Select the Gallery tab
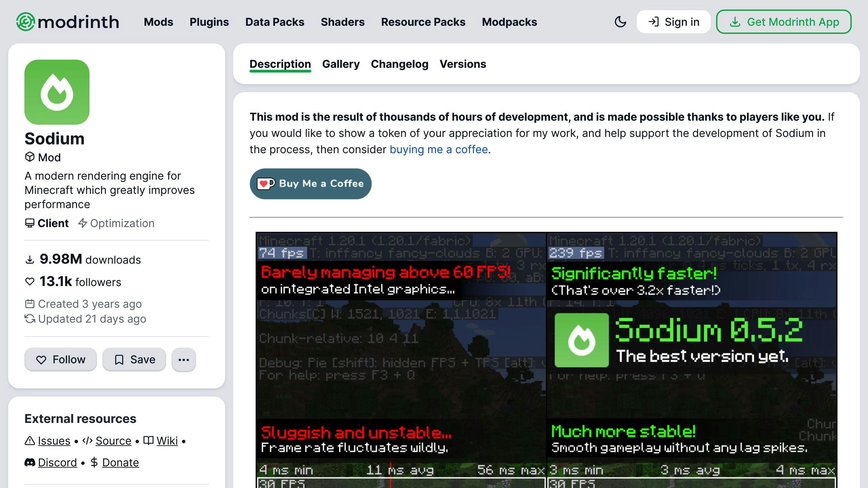This screenshot has height=488, width=868. (x=340, y=64)
